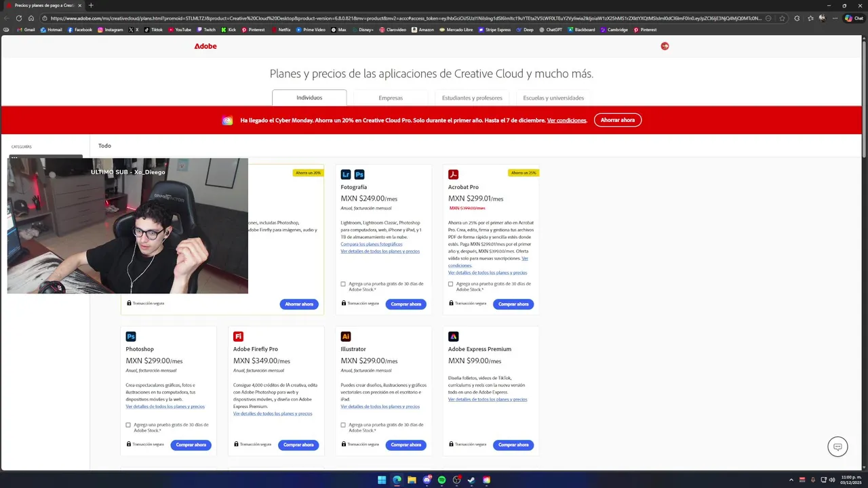The image size is (868, 488).
Task: Open the Amazon bookmark
Action: click(423, 30)
